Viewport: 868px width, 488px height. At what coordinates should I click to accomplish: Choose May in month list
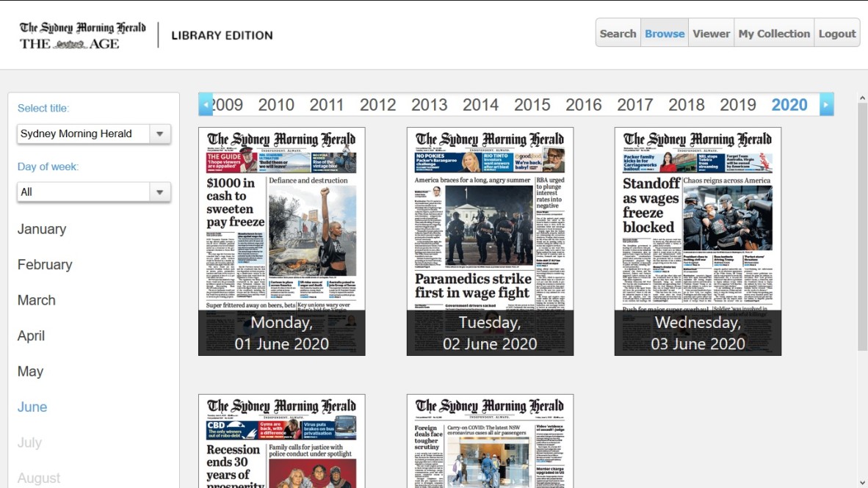coord(30,371)
